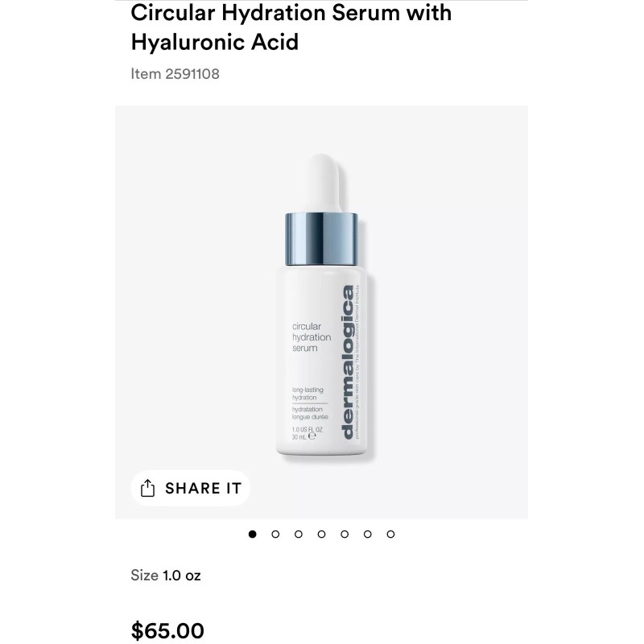Jump to the fourth carousel dot
Viewport: 644px width, 644px height.
(x=321, y=534)
